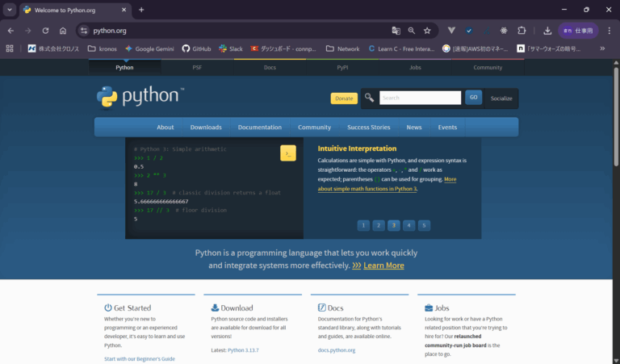Show slide 3 of the code carousel
Viewport: 620px width, 364px height.
[x=394, y=225]
